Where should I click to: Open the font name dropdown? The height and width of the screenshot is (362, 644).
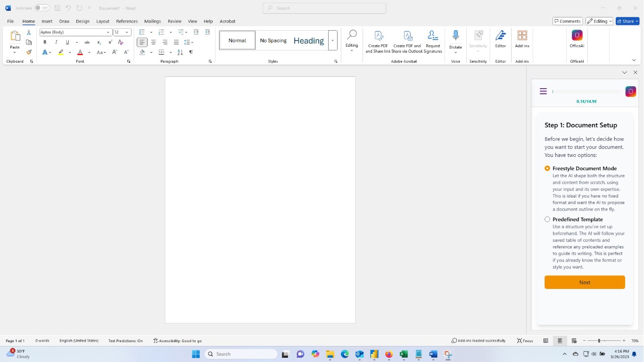click(x=108, y=32)
